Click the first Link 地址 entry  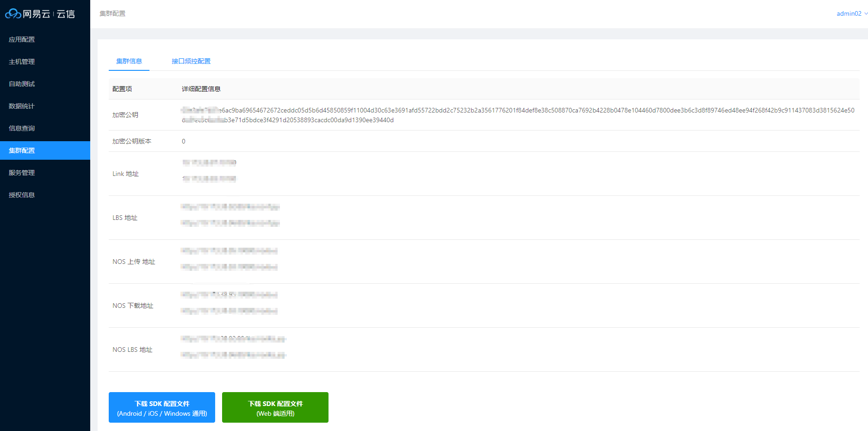click(x=209, y=162)
